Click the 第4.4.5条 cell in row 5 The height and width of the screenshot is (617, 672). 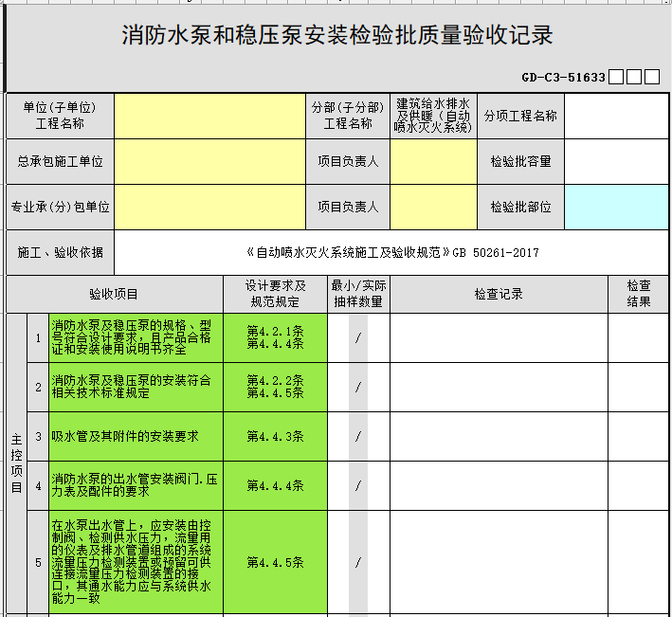coord(275,562)
